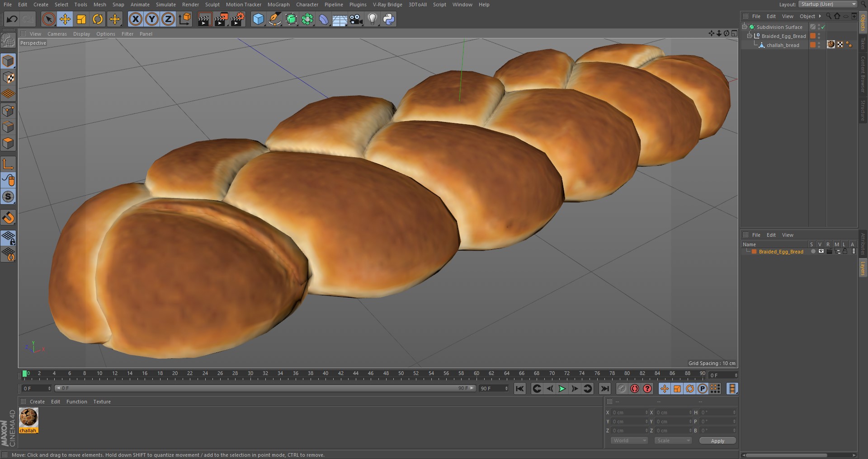Add a Cube primitive object

[x=258, y=19]
